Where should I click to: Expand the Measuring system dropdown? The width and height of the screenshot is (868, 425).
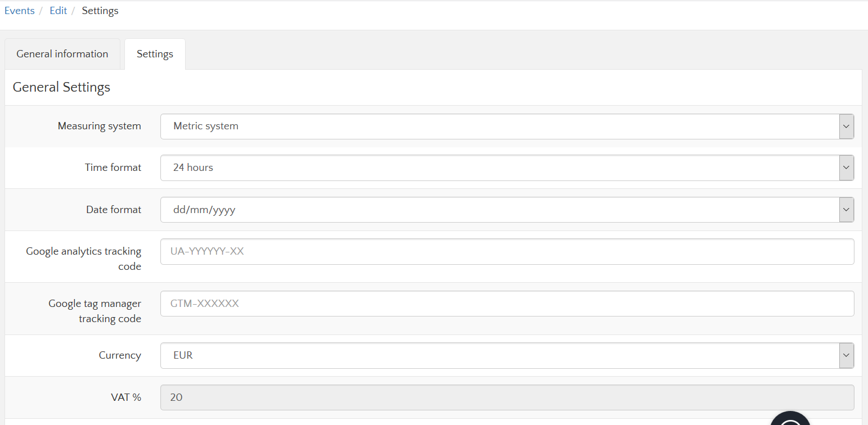(507, 126)
